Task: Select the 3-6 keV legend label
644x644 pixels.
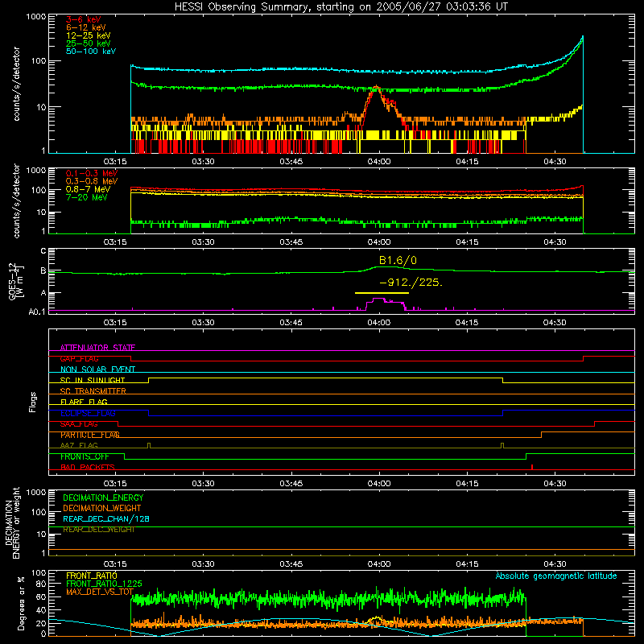Action: click(84, 19)
